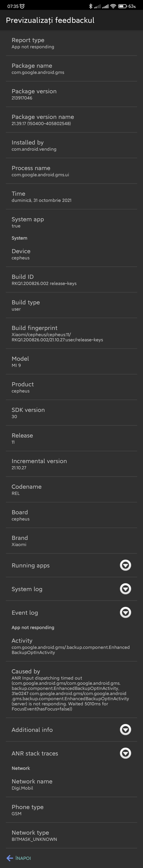Viewport: 143px width, 868px height.
Task: Tap the Build fingerprint entry
Action: point(71,333)
